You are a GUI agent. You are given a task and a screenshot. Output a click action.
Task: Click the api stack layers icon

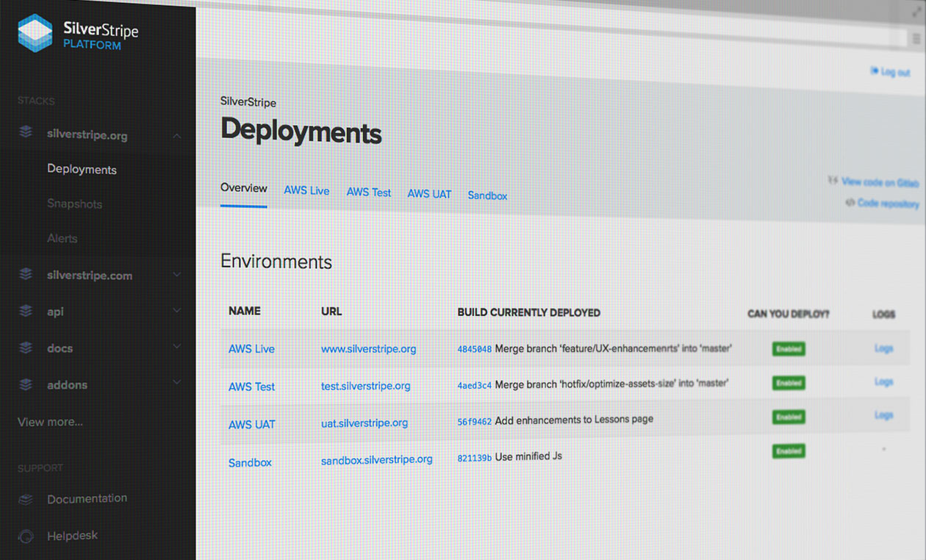tap(26, 311)
